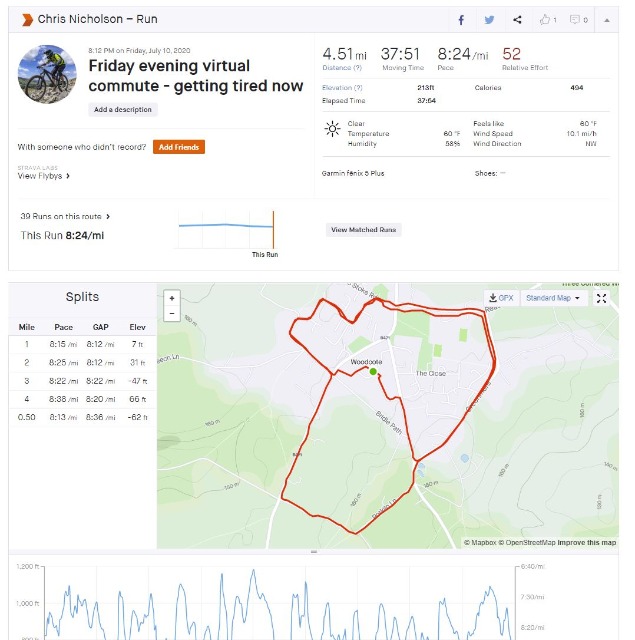Click the athlete profile photo
This screenshot has height=640, width=635.
point(47,74)
